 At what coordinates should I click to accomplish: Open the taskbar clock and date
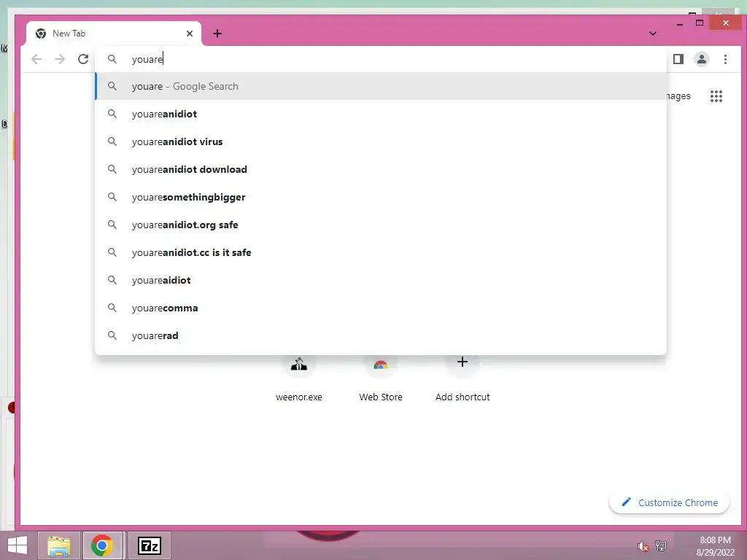pyautogui.click(x=715, y=546)
